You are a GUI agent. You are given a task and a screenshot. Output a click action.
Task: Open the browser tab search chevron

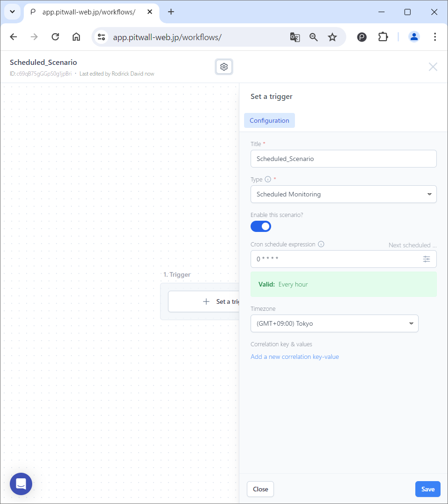13,12
